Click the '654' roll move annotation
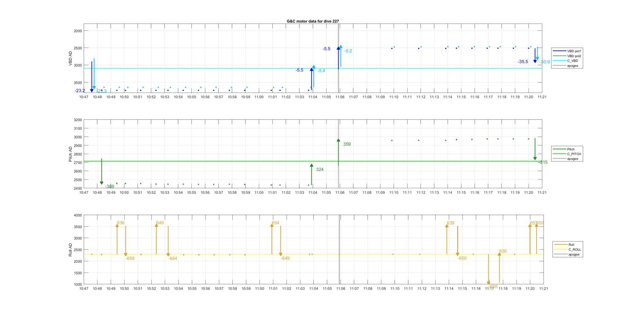This screenshot has width=644, height=319. click(x=276, y=223)
